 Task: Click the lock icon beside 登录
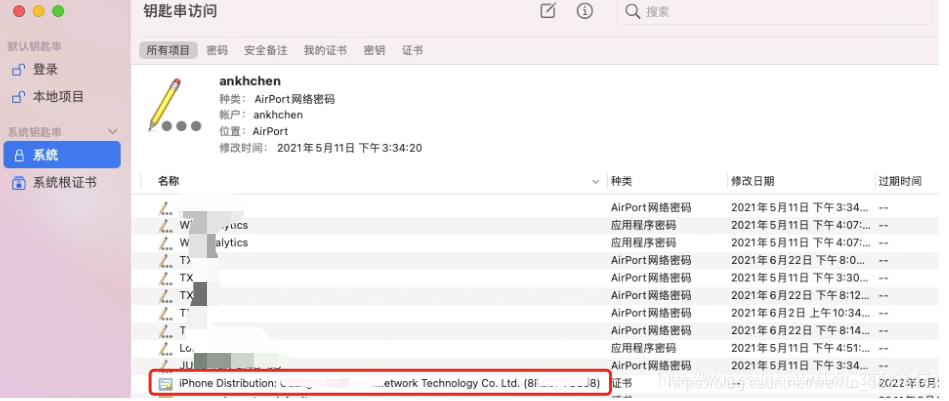19,70
